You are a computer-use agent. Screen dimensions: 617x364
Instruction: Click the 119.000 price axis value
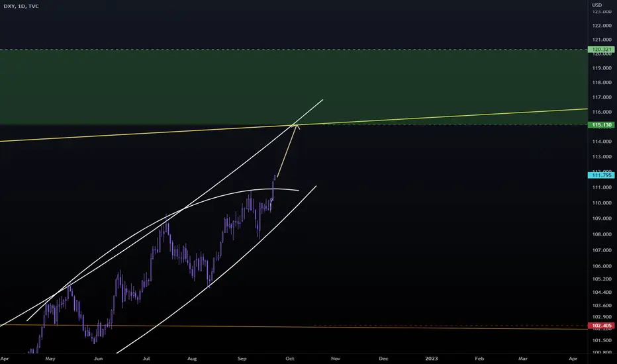(x=602, y=68)
